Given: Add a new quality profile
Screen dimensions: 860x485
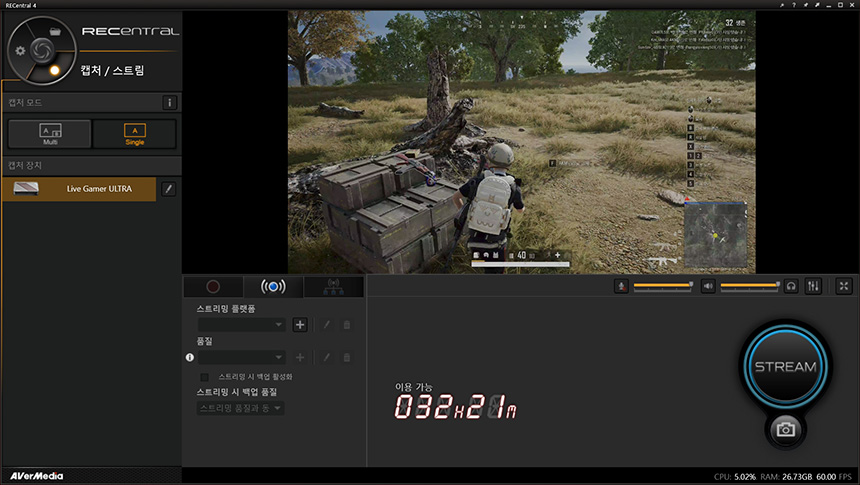Looking at the screenshot, I should (x=300, y=358).
